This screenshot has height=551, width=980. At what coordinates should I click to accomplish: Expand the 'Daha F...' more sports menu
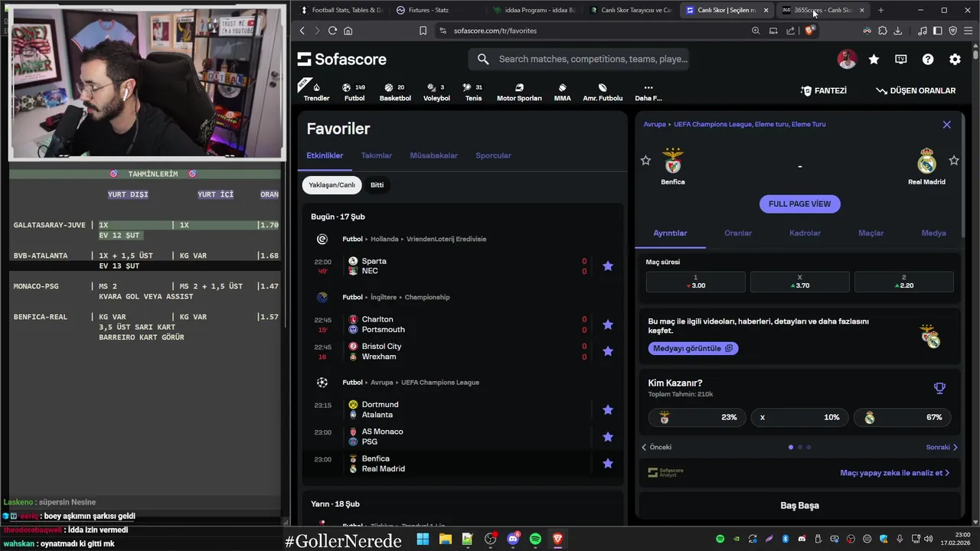[x=648, y=92]
